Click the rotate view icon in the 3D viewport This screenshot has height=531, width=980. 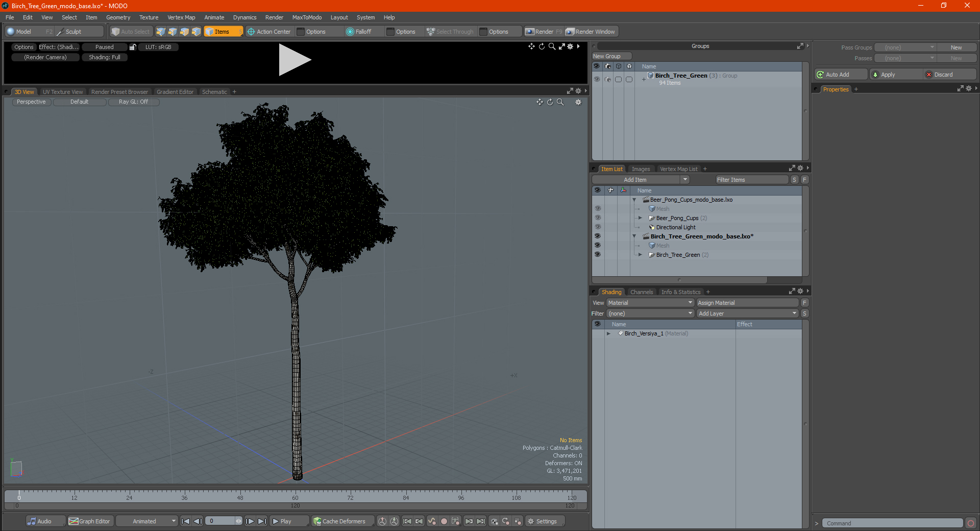point(550,102)
